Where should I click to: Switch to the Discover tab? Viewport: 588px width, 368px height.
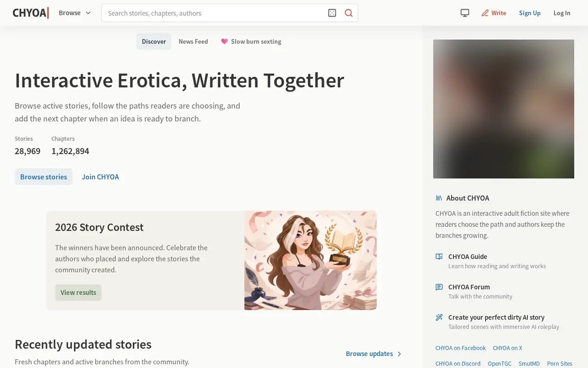(x=154, y=41)
